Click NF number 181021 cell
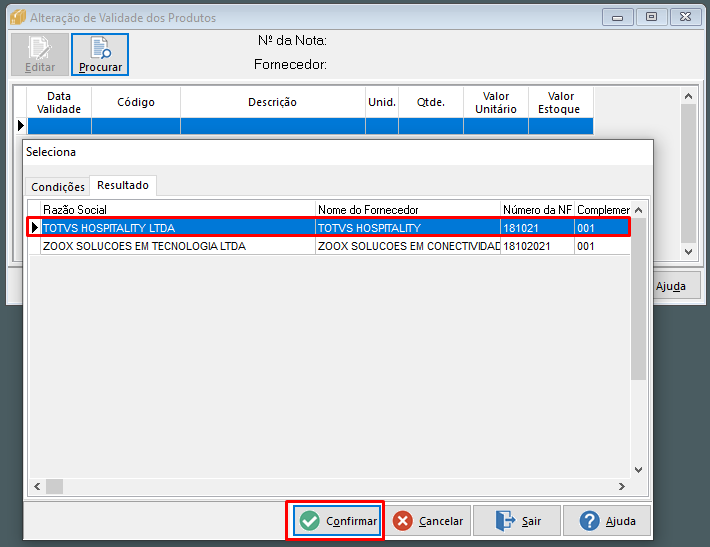This screenshot has height=547, width=710. coord(537,227)
